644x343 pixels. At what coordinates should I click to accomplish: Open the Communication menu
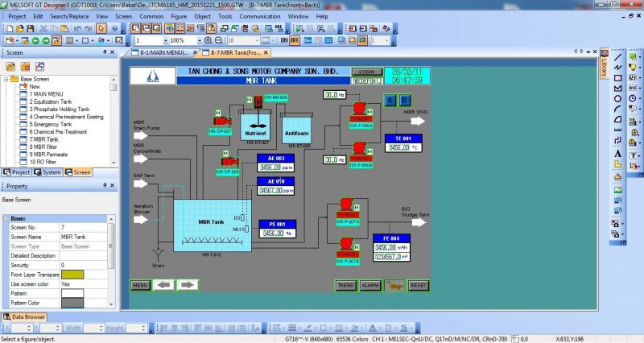pos(260,15)
